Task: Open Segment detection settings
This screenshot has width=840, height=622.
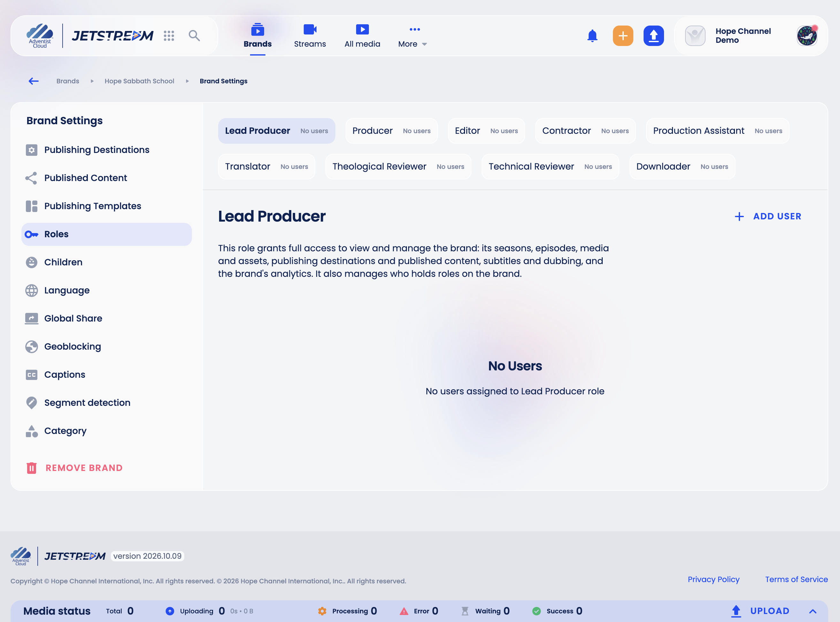Action: pyautogui.click(x=107, y=403)
